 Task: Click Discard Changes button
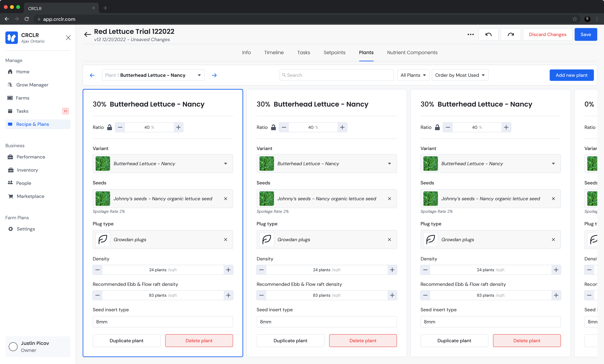click(547, 34)
